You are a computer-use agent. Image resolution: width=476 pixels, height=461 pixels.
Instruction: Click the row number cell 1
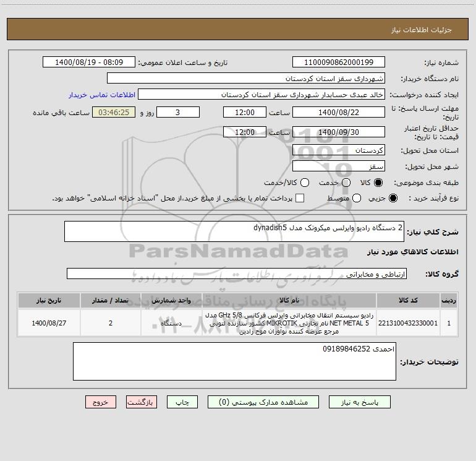click(449, 323)
